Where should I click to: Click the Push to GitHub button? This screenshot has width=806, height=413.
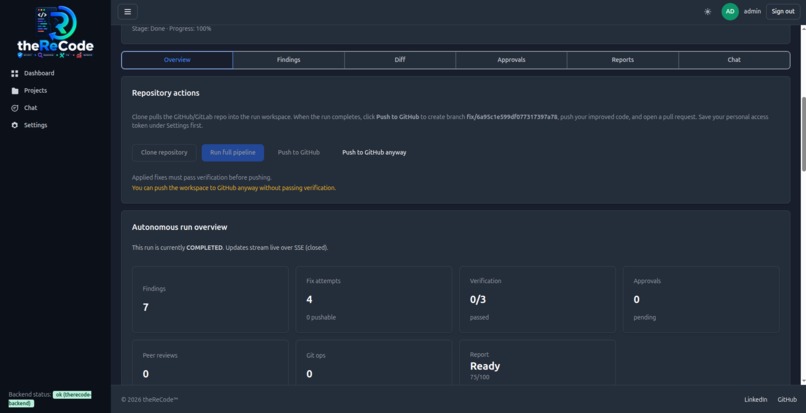tap(299, 153)
